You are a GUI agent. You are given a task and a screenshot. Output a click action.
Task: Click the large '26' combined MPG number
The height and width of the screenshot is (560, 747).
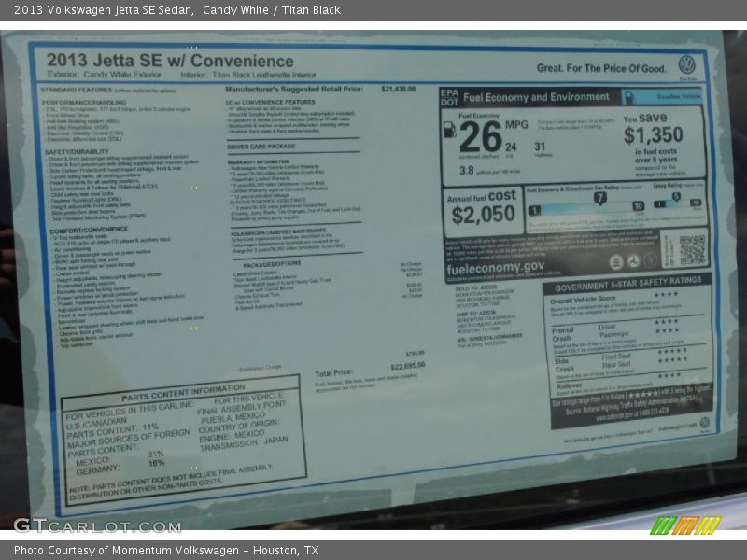(x=481, y=136)
